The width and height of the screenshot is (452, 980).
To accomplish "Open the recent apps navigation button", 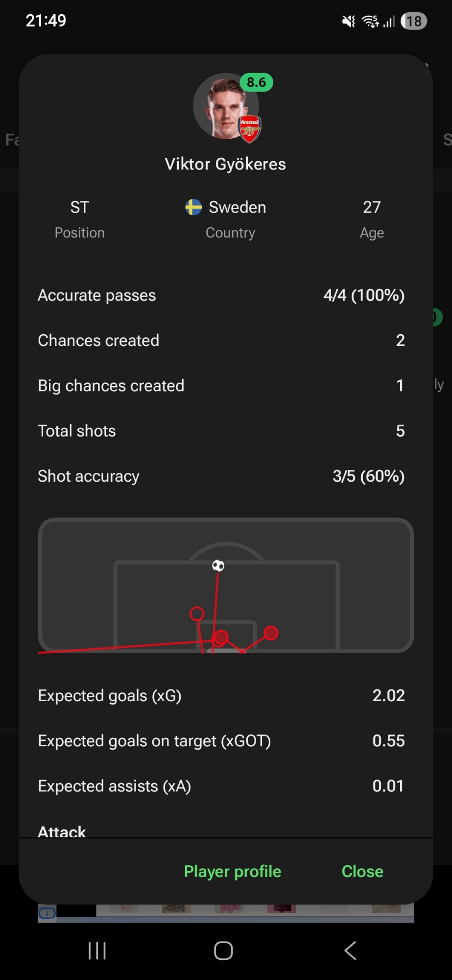I will click(97, 951).
